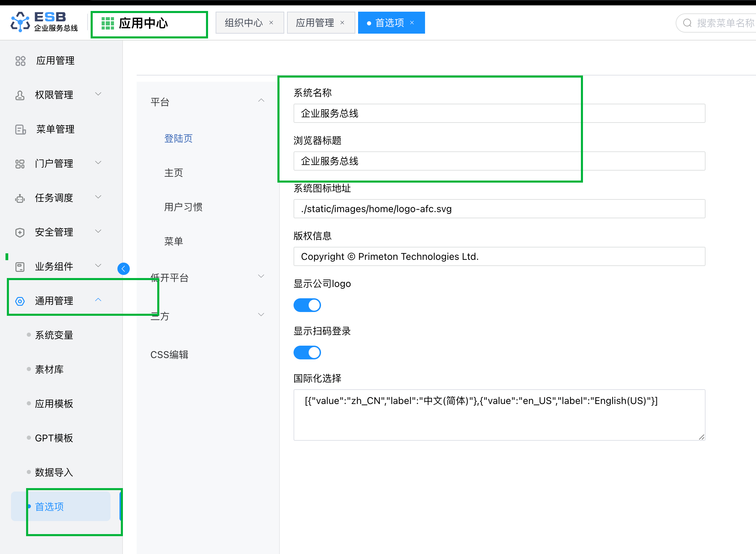Click the search magnifier icon
The height and width of the screenshot is (554, 756).
pos(687,23)
